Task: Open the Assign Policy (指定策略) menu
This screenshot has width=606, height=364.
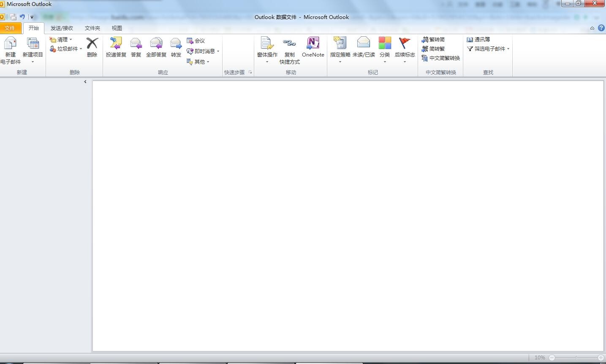Action: (340, 50)
